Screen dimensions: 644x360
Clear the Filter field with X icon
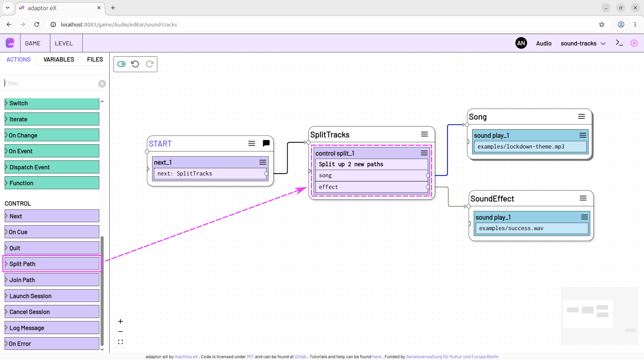pyautogui.click(x=102, y=84)
